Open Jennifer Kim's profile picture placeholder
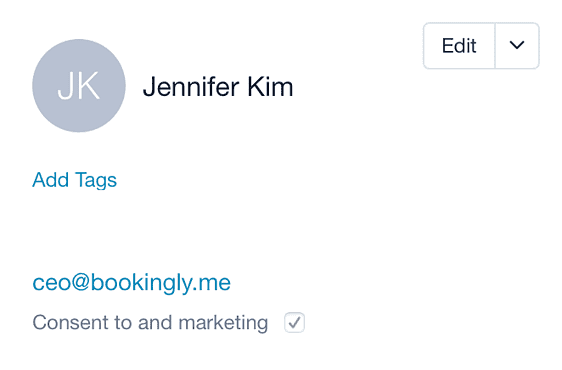Screen dimensions: 562x370 click(79, 86)
